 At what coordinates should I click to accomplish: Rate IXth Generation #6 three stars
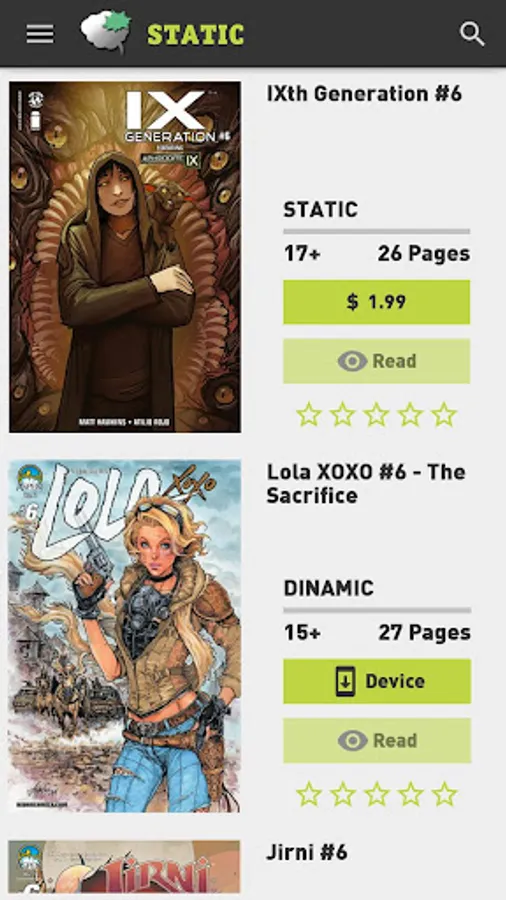(x=376, y=414)
